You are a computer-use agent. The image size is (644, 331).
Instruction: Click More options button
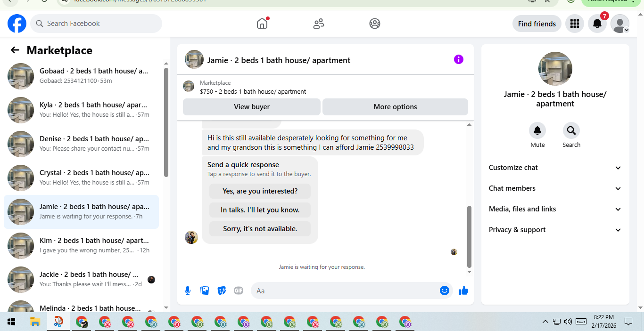[395, 107]
